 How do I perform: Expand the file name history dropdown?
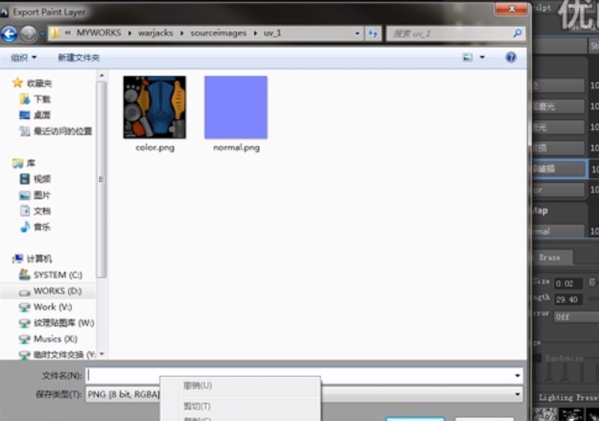click(517, 376)
